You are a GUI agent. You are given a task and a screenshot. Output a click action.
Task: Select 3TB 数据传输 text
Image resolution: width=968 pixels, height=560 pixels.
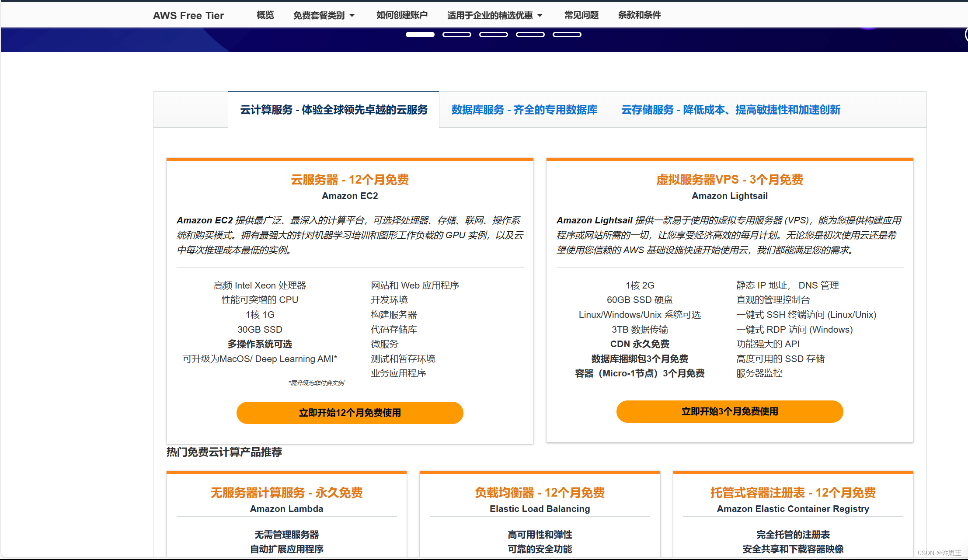(x=640, y=330)
